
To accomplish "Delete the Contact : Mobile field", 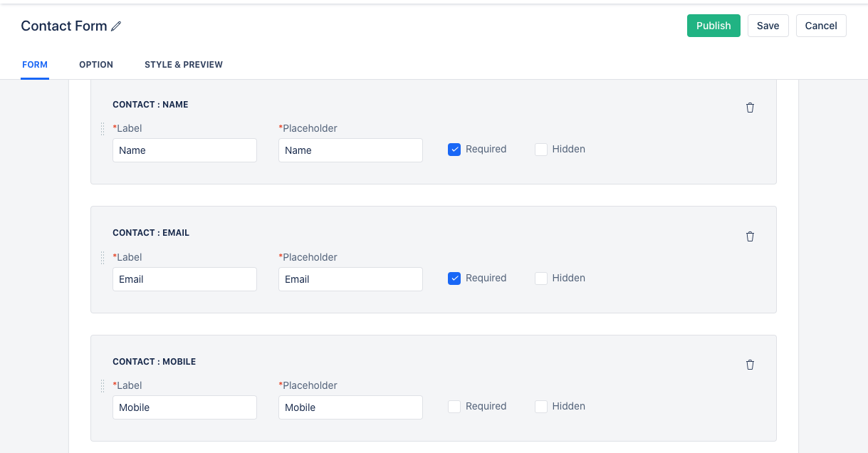I will pyautogui.click(x=750, y=365).
